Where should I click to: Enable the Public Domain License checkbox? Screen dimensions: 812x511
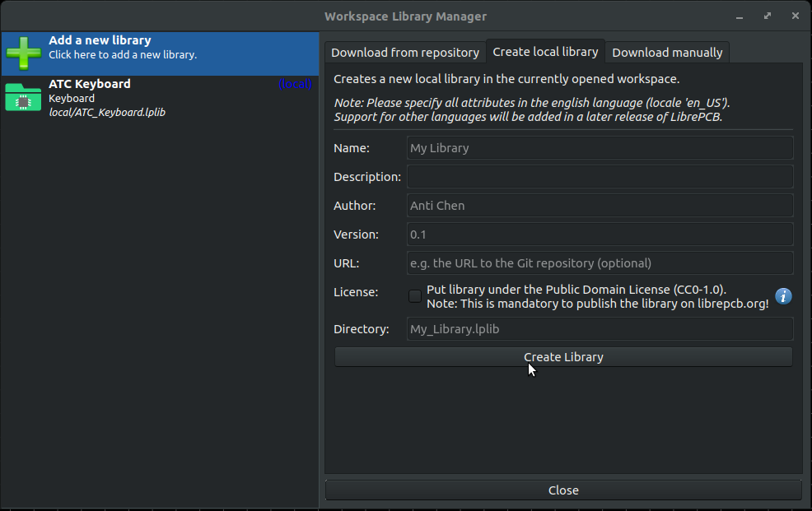click(415, 296)
